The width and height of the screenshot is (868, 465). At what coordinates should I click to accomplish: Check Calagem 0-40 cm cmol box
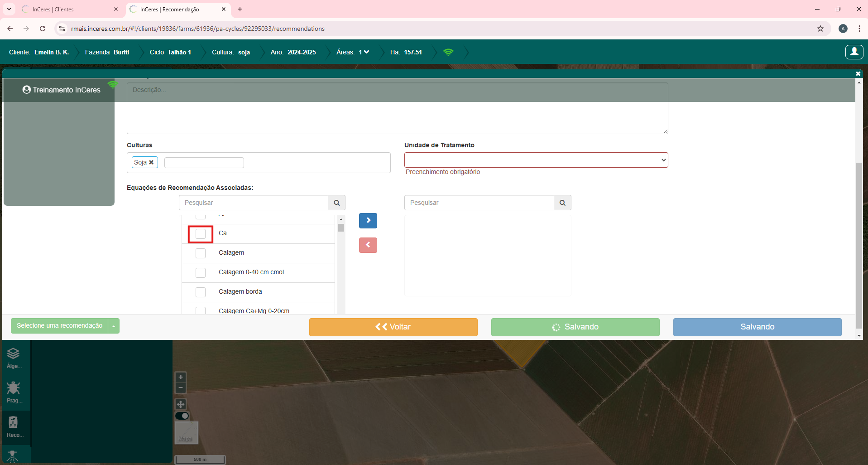tap(201, 273)
